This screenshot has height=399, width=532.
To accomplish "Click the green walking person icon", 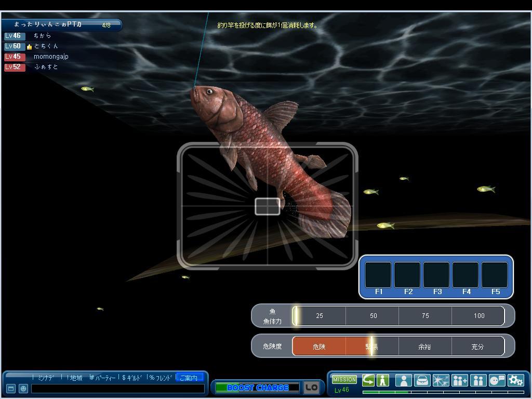I will point(383,380).
